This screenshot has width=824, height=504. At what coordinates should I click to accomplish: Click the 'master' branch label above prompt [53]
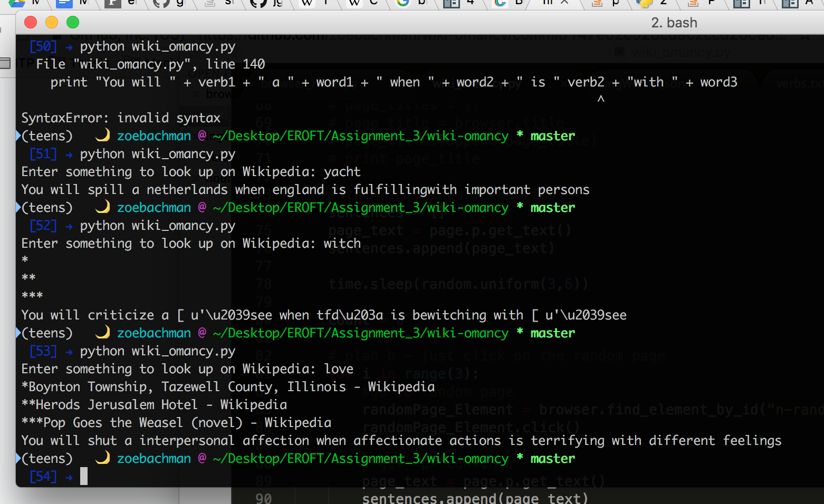(552, 333)
